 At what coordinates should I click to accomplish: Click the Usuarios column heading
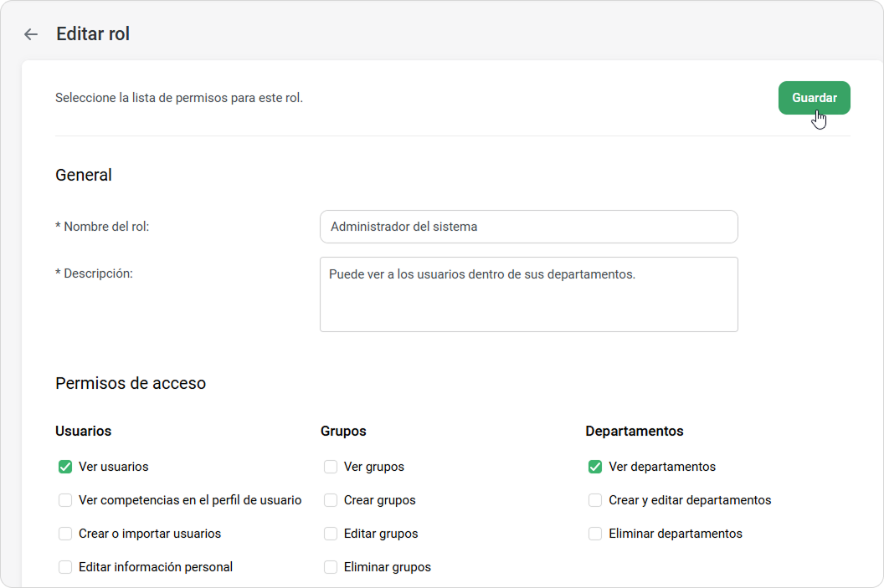83,432
